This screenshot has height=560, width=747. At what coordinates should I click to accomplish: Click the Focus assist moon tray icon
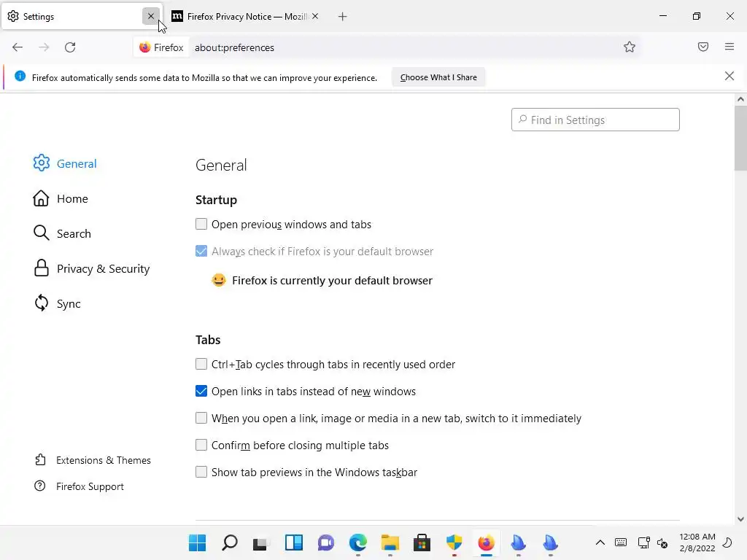(727, 542)
